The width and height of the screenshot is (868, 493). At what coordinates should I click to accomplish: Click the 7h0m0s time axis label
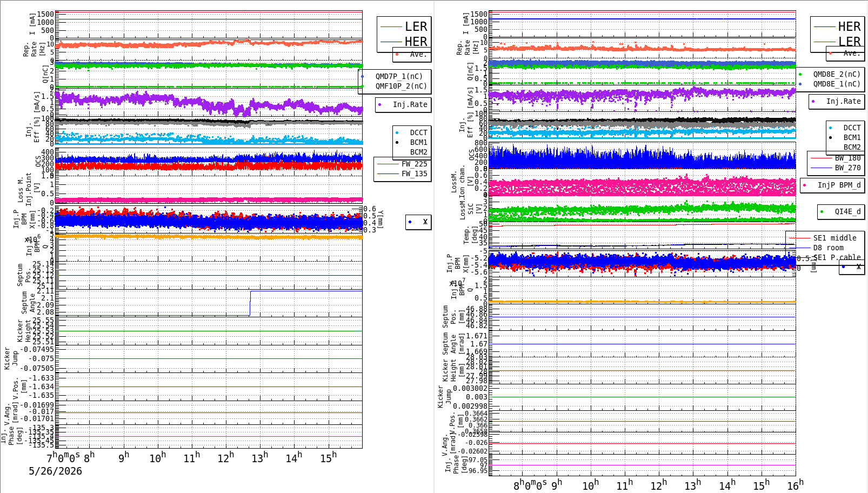[x=64, y=457]
